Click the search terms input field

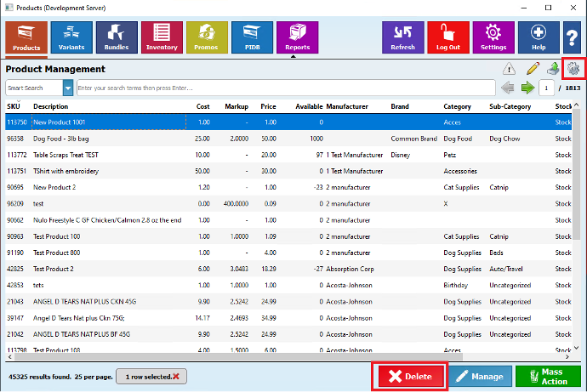(x=285, y=88)
